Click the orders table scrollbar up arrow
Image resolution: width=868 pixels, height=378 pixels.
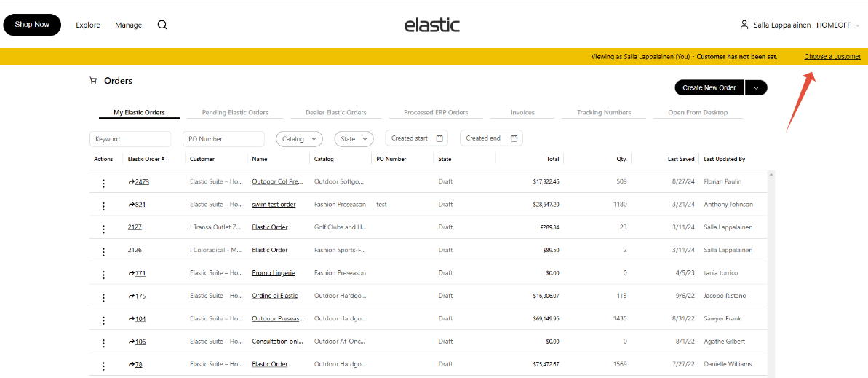point(771,175)
